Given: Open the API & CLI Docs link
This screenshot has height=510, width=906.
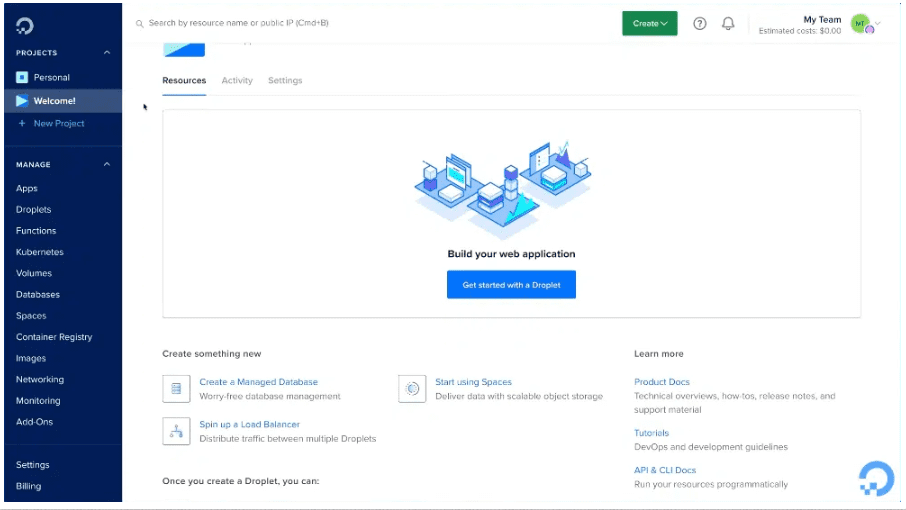Looking at the screenshot, I should [664, 470].
